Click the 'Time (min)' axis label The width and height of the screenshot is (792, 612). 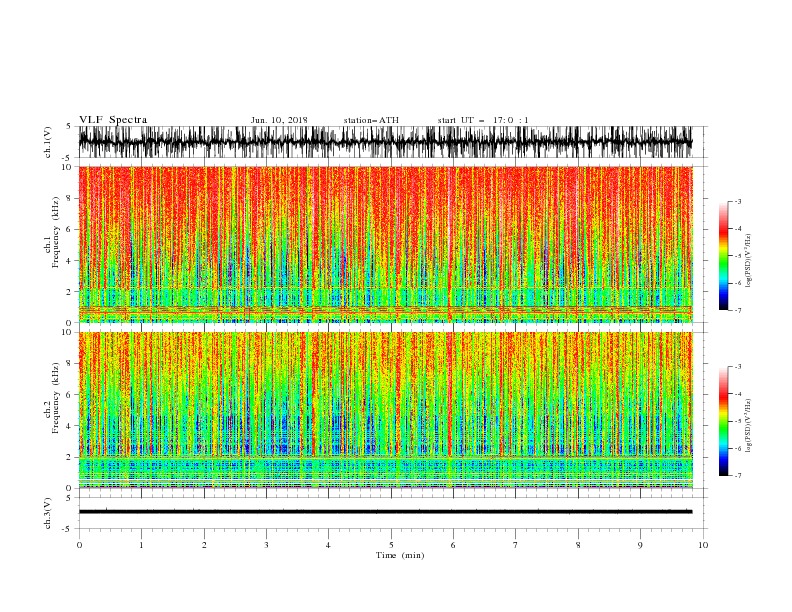click(400, 555)
